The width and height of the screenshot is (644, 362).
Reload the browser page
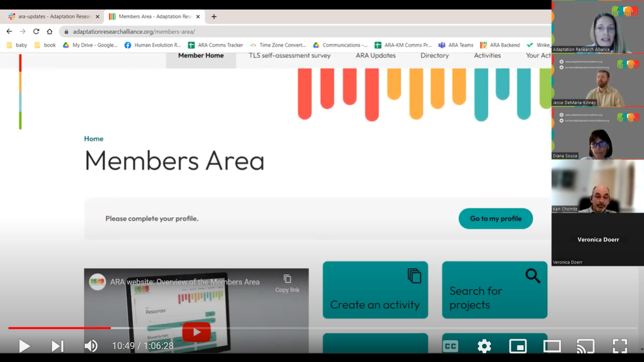click(36, 32)
